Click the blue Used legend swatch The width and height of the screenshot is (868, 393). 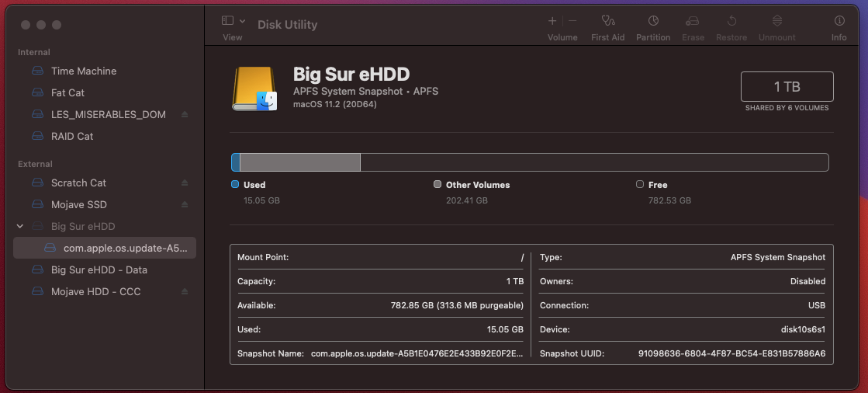tap(235, 185)
